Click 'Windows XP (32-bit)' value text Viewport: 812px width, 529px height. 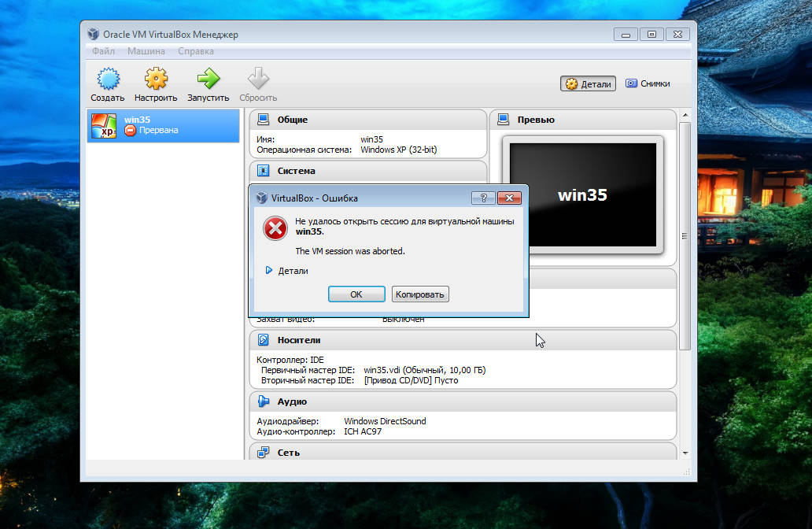(399, 150)
